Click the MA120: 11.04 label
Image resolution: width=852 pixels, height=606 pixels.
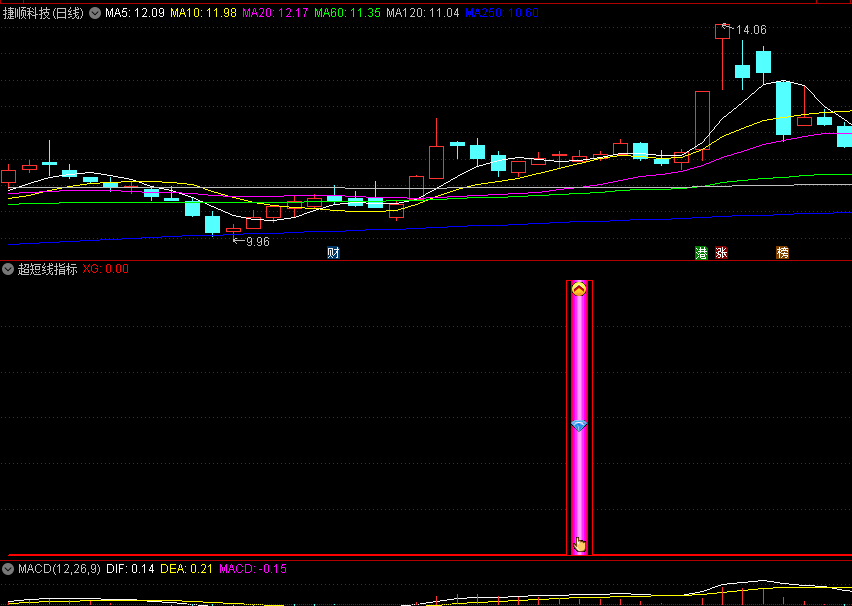[x=423, y=13]
